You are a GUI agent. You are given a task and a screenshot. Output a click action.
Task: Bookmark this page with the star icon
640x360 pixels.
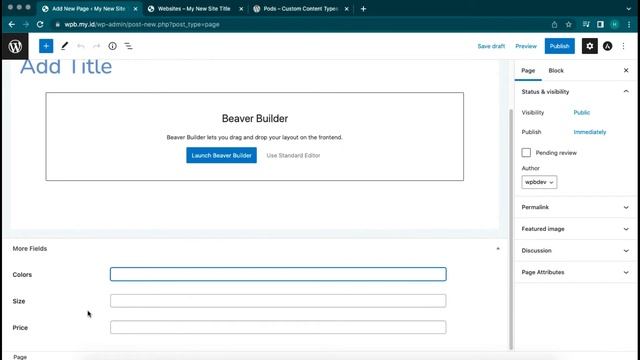(569, 24)
